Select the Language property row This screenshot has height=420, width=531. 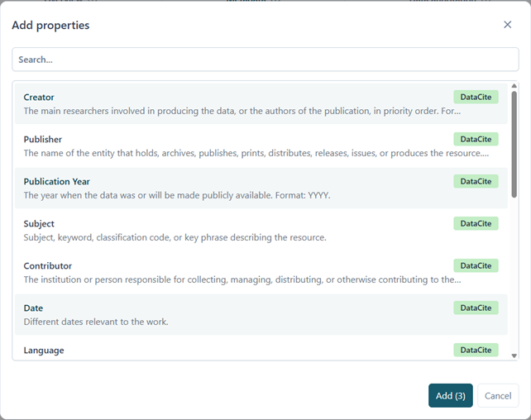(232, 351)
